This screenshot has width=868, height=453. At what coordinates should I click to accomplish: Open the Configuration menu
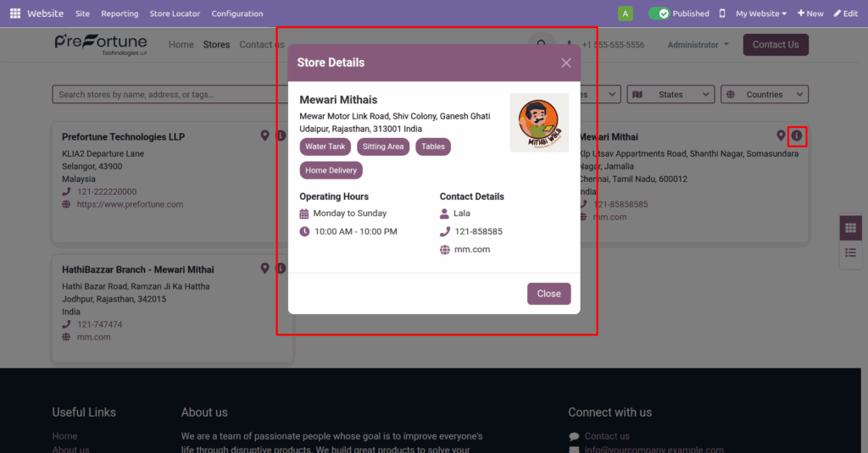point(237,14)
